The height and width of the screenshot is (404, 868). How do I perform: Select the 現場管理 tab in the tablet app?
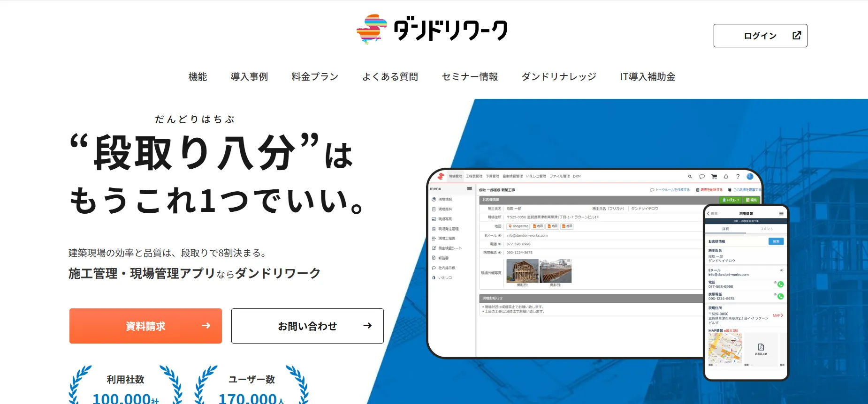(455, 176)
